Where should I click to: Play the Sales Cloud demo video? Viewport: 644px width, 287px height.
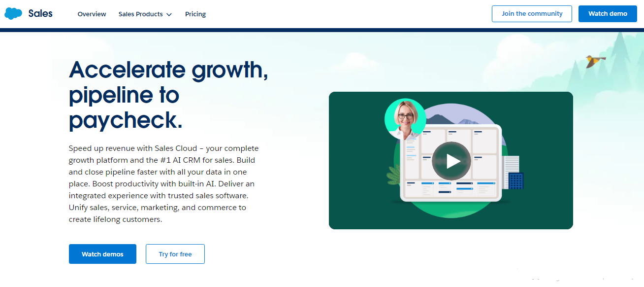[x=451, y=161]
